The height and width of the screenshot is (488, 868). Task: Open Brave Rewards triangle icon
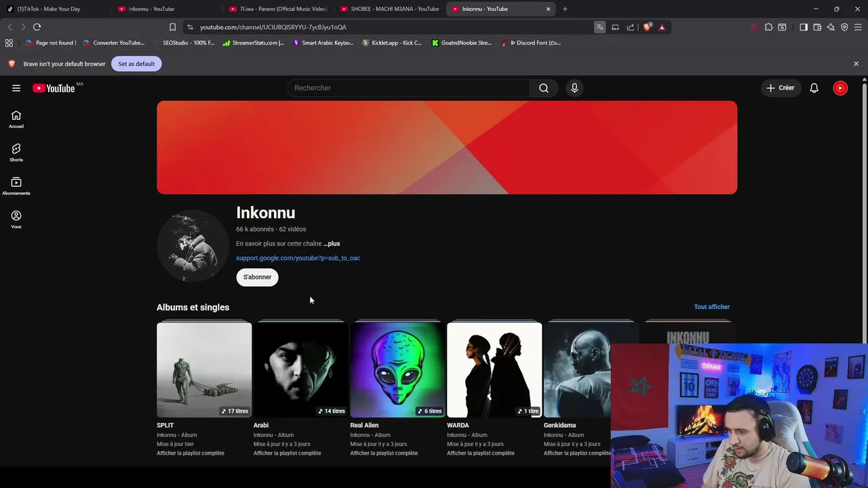point(662,27)
